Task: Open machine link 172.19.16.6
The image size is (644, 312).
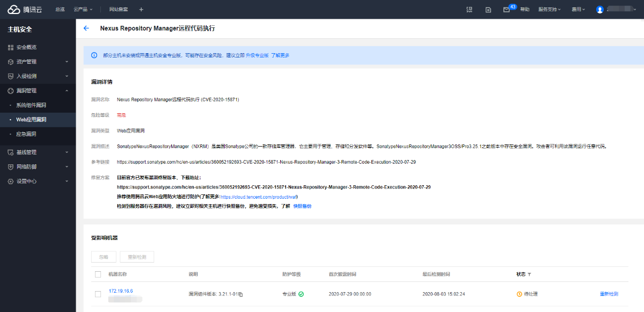Action: point(121,291)
